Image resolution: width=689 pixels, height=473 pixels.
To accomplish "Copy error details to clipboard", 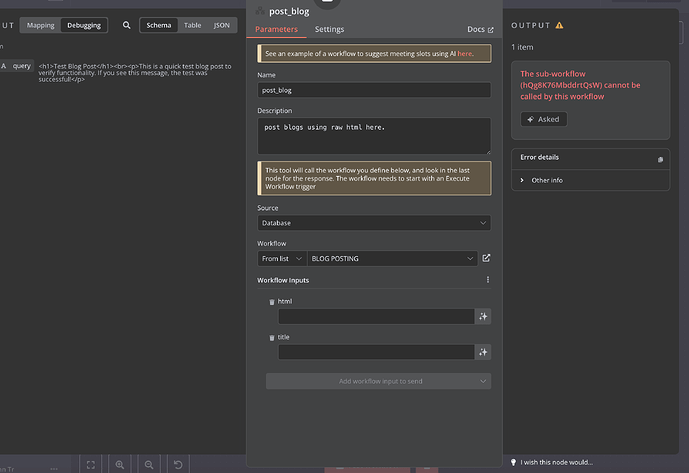I will (x=660, y=159).
